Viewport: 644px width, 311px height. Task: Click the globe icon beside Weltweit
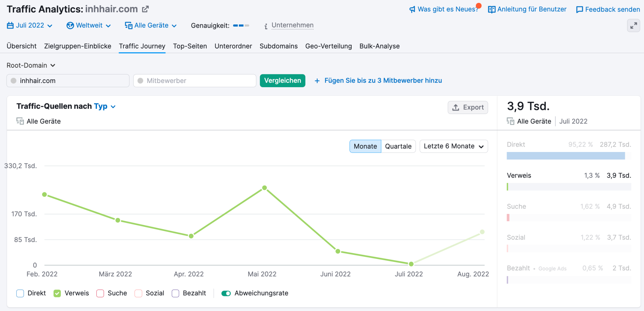click(70, 25)
